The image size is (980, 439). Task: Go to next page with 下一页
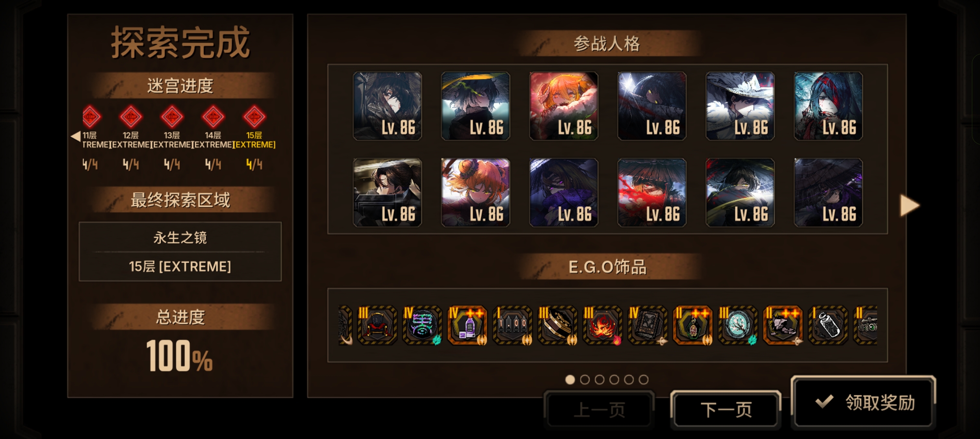point(726,409)
